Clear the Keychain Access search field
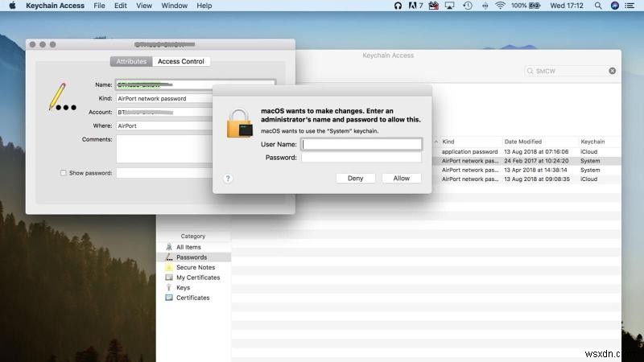The image size is (644, 362). click(x=612, y=71)
